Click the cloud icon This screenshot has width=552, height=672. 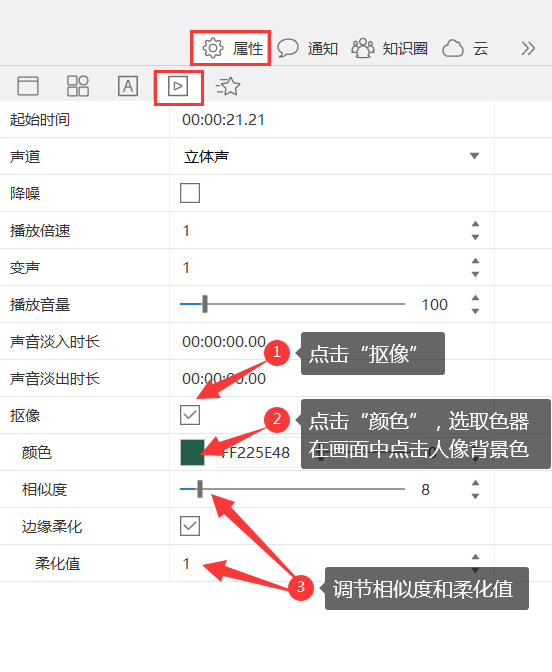[453, 48]
